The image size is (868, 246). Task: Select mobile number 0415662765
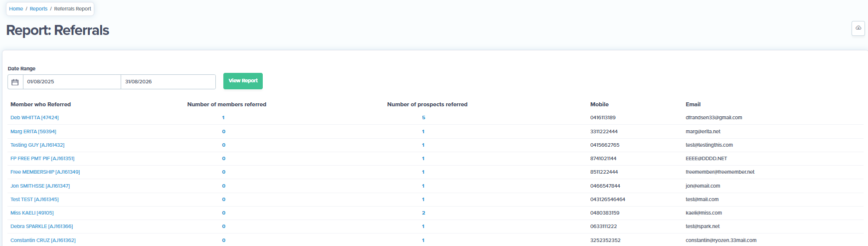[605, 145]
